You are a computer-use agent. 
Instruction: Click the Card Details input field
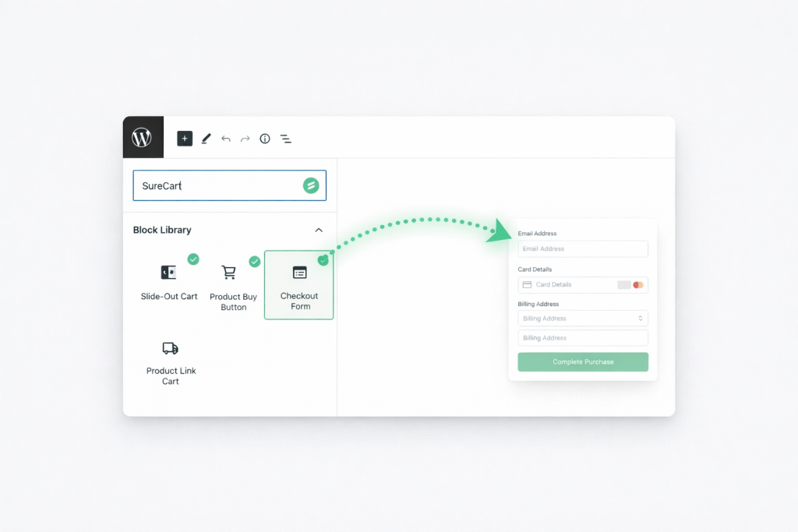point(583,285)
